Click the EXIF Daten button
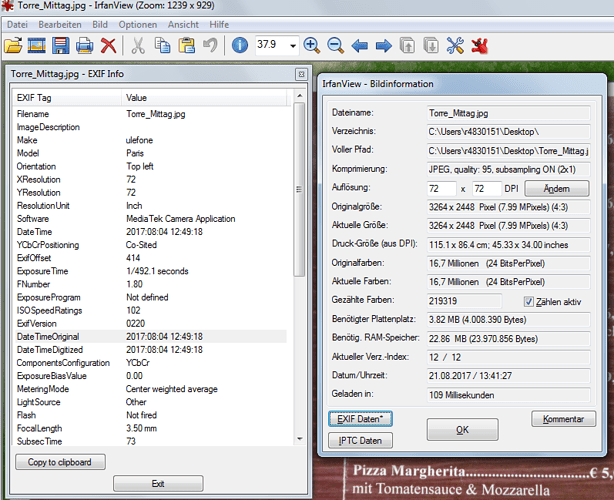 tap(360, 419)
